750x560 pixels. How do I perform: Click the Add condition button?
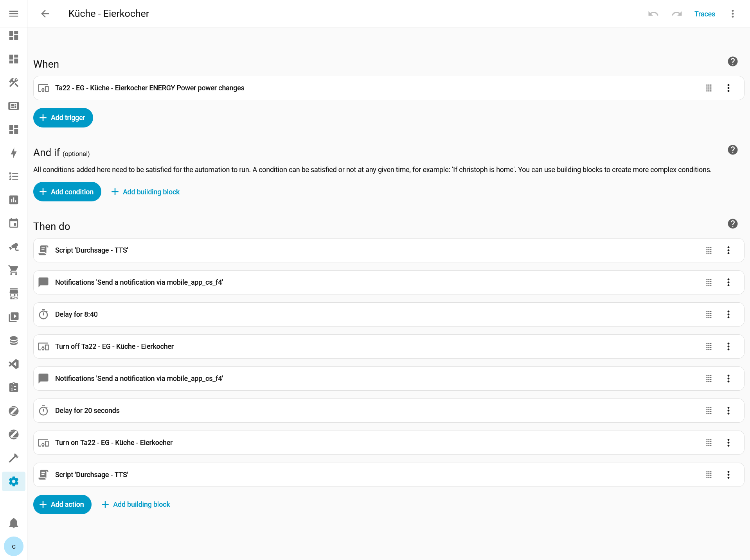click(67, 192)
